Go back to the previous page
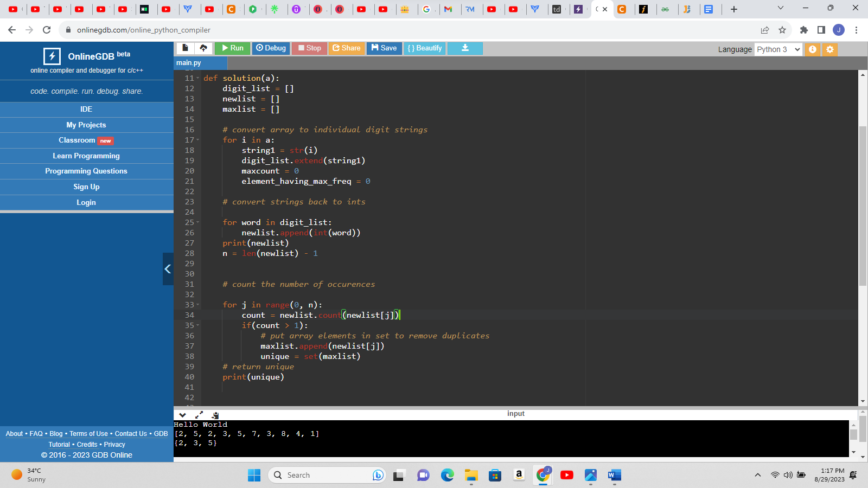The width and height of the screenshot is (868, 488). (x=12, y=30)
